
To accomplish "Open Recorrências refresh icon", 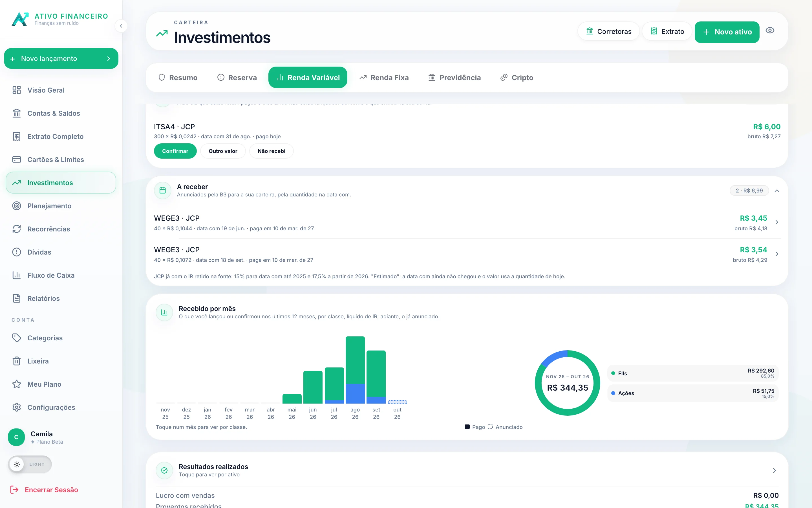I will [x=16, y=229].
